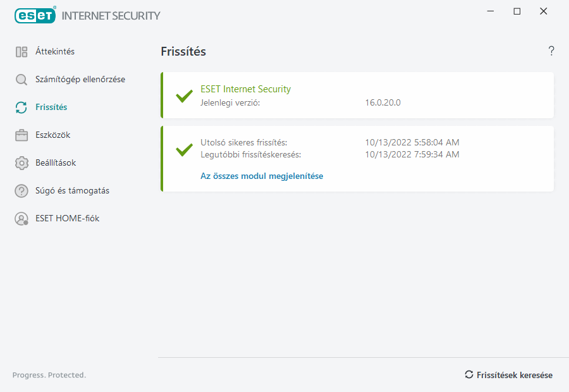Click the green checkmark beside ESET Internet Security
The height and width of the screenshot is (392, 569).
click(184, 96)
